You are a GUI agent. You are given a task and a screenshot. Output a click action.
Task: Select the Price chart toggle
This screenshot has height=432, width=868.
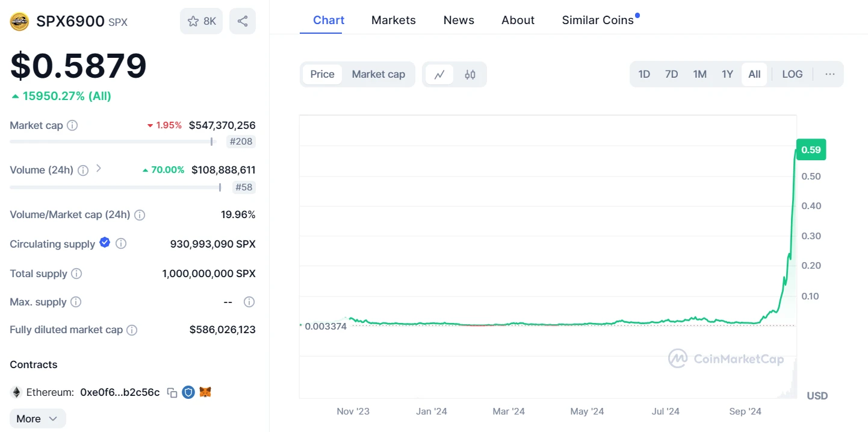click(322, 74)
